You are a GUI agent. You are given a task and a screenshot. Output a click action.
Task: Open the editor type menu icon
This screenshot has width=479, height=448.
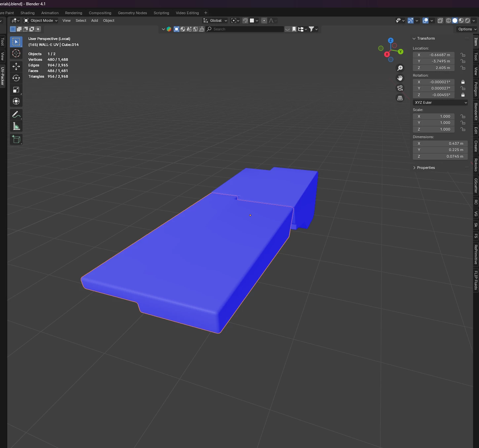(x=15, y=20)
